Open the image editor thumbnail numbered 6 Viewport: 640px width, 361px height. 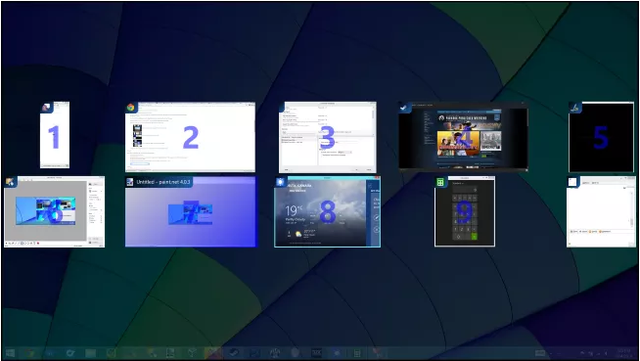[54, 212]
